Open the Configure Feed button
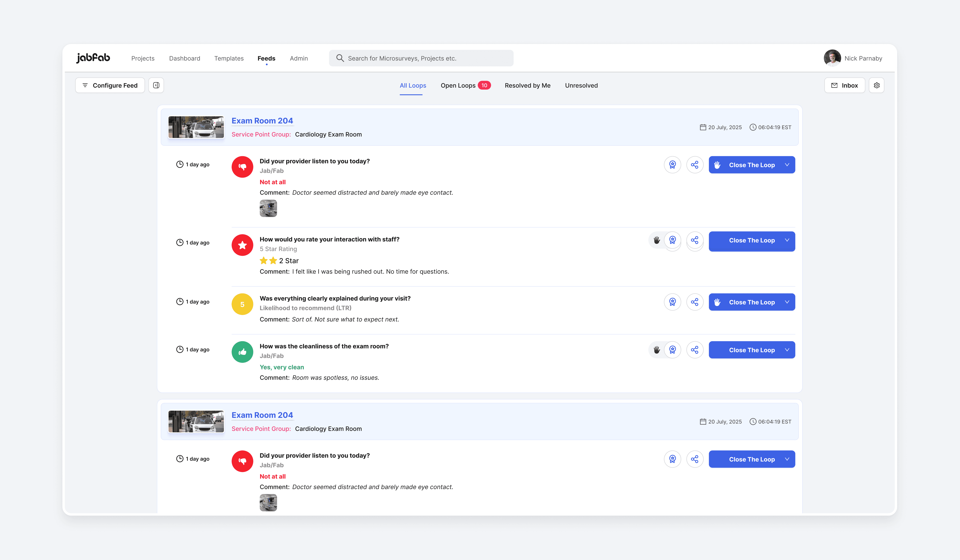960x560 pixels. pos(110,85)
